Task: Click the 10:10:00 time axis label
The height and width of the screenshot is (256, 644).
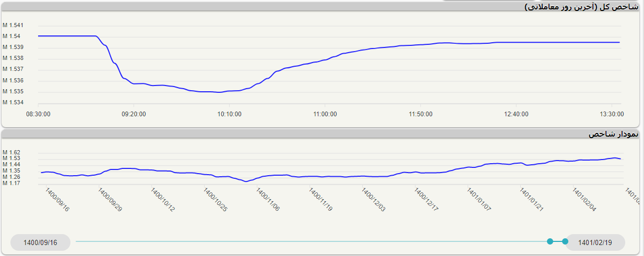Action: tap(229, 114)
